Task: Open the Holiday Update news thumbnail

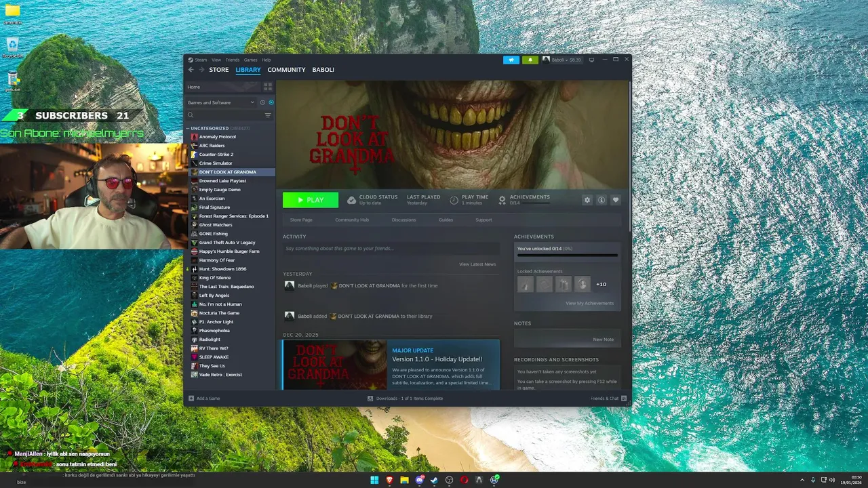Action: (335, 365)
